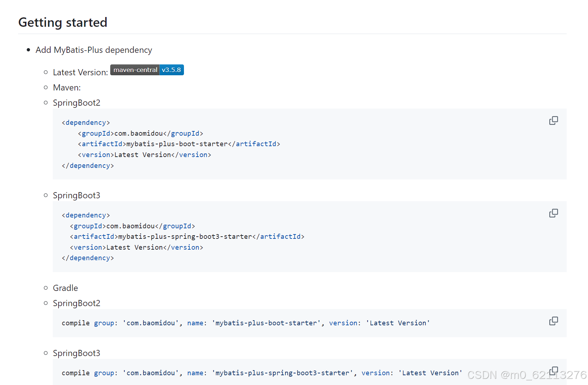Select the groupId tag in SpringBoot2 XML
The height and width of the screenshot is (385, 588).
coord(95,133)
